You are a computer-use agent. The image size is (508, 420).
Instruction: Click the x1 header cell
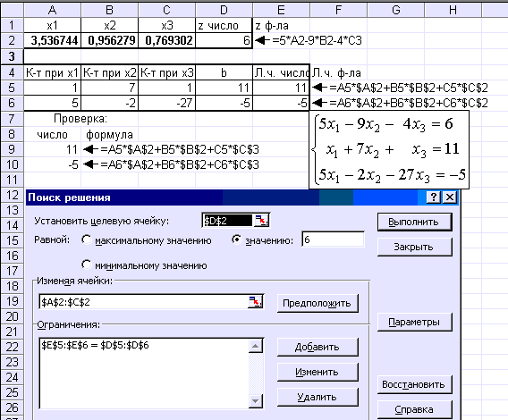[x=52, y=25]
